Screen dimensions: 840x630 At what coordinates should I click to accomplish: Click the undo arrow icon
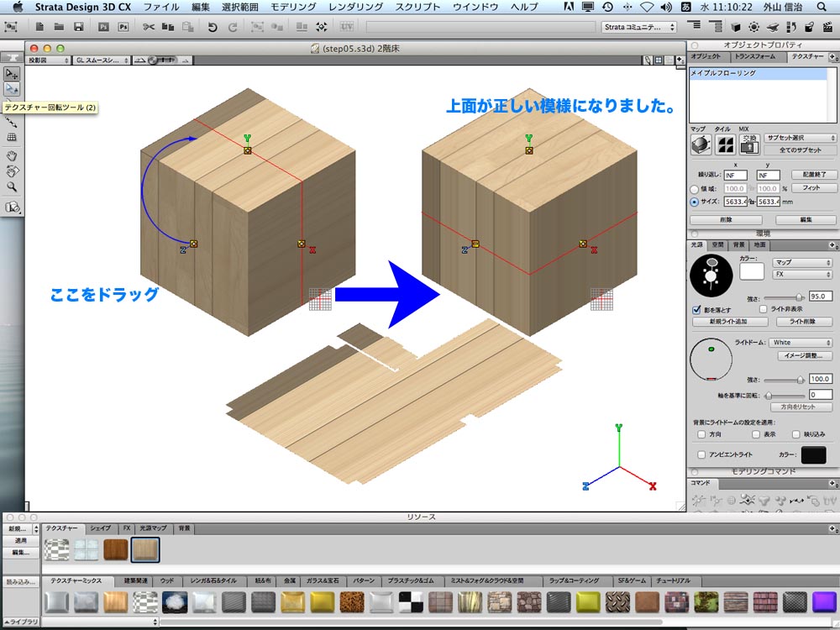213,27
